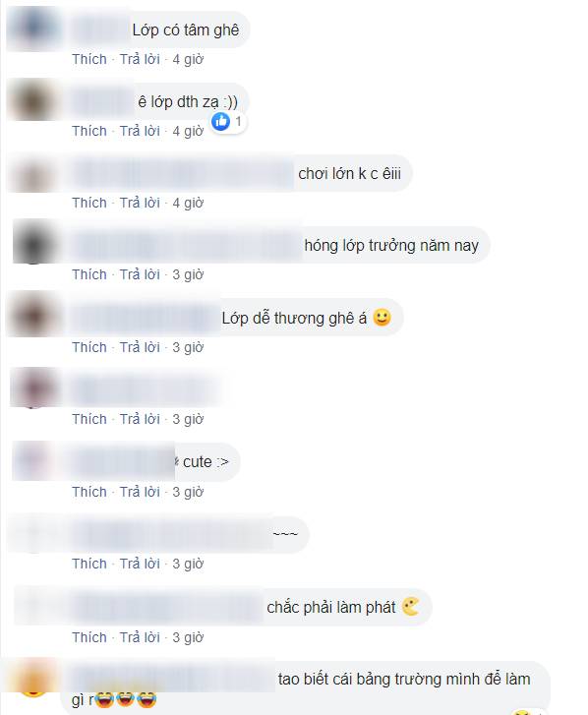Like 'hóng lớp trưởng năm nay' comment
The image size is (588, 715).
click(89, 274)
